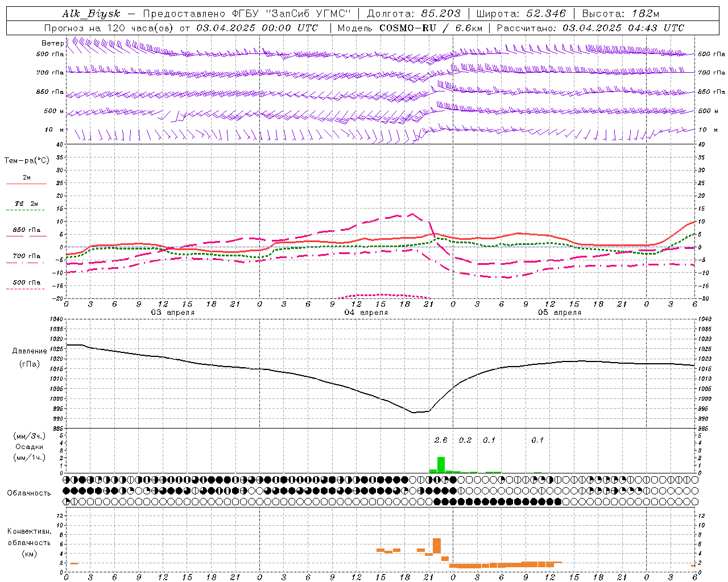Click the (мм/1ч.) unit label
728x582 pixels.
point(30,458)
